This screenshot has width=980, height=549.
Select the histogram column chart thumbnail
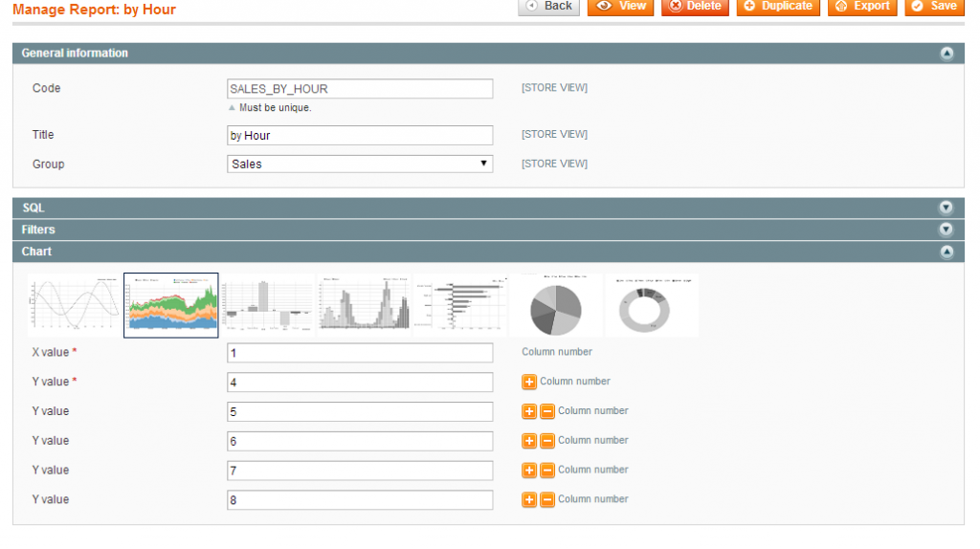[x=364, y=305]
